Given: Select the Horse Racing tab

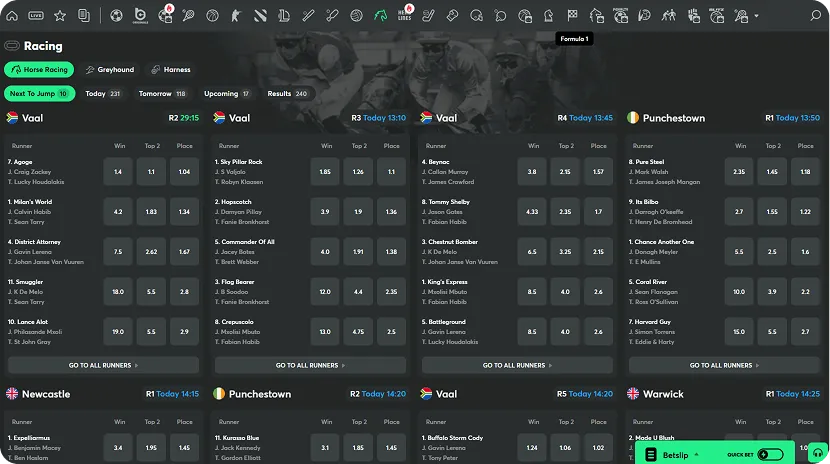Looking at the screenshot, I should (x=39, y=69).
